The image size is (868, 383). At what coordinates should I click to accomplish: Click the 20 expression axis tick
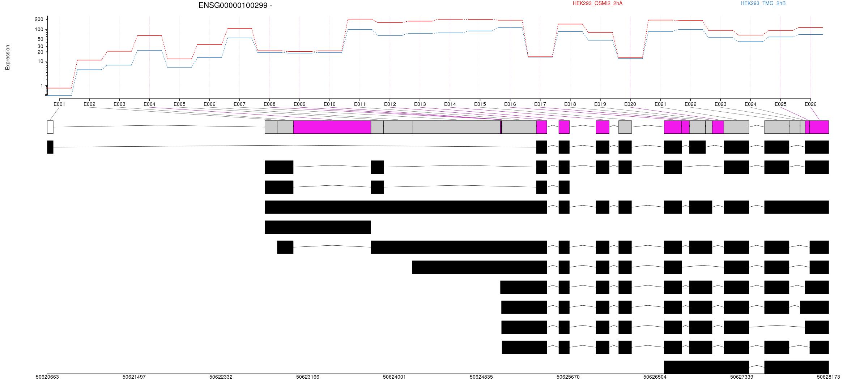pyautogui.click(x=41, y=52)
